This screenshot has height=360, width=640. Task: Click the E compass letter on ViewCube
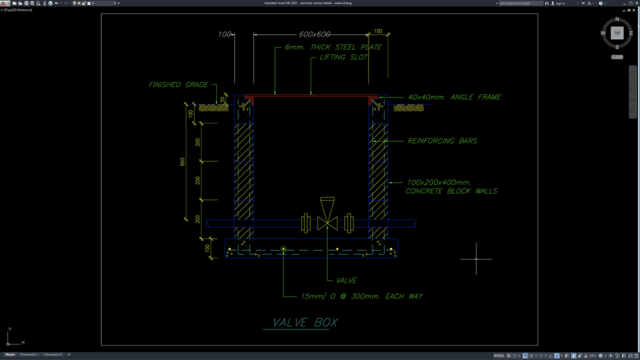631,33
